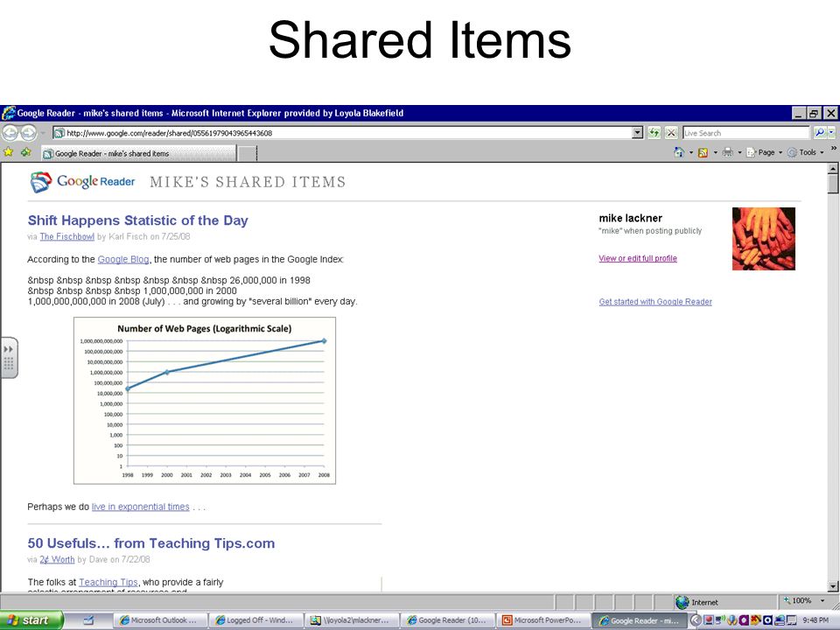Image resolution: width=840 pixels, height=630 pixels.
Task: Open the Tools gear menu
Action: pos(805,152)
